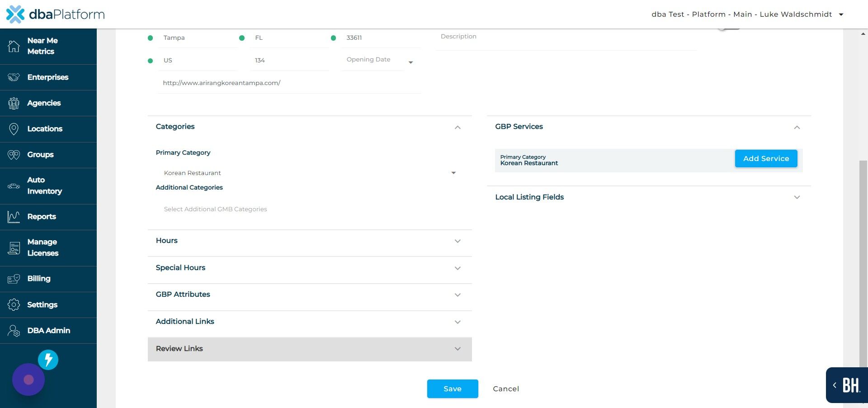Expand the Special Hours section

(x=310, y=268)
